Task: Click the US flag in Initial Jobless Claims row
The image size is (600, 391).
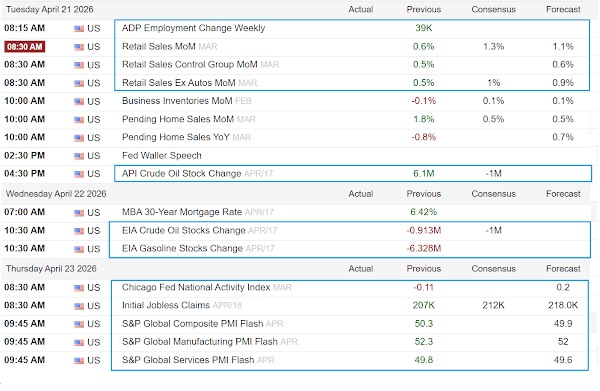Action: click(x=79, y=306)
